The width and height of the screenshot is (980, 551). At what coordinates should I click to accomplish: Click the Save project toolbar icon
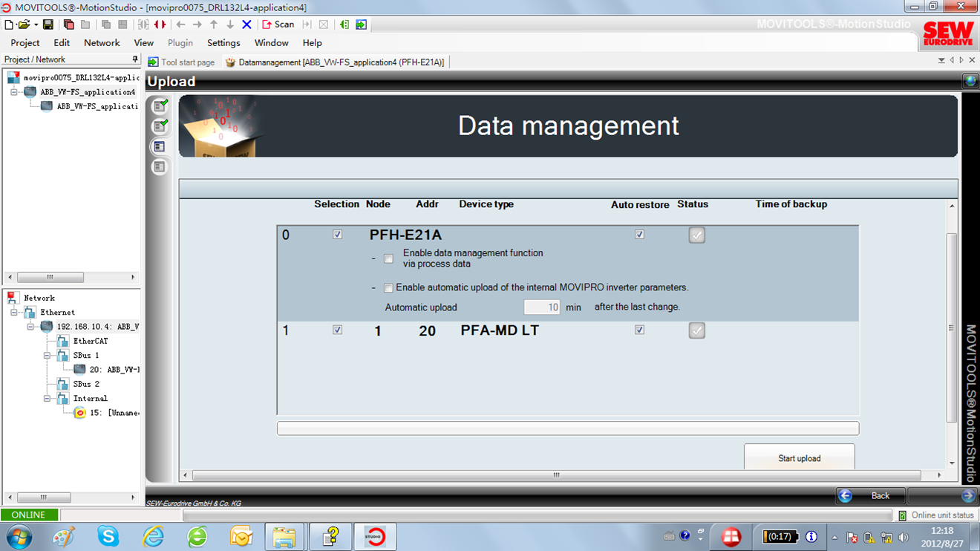point(48,25)
